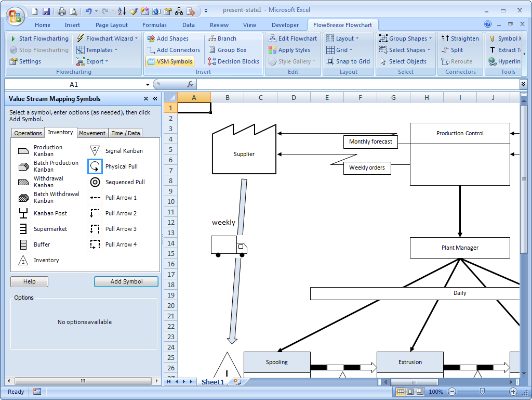The image size is (532, 400).
Task: Switch to the Operations symbols tab
Action: (x=28, y=133)
